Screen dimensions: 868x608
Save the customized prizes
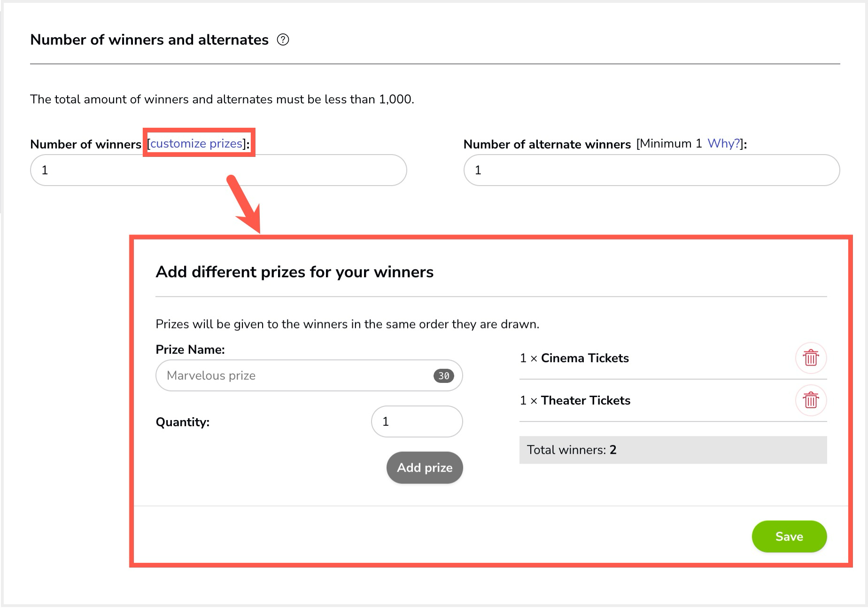pos(789,537)
